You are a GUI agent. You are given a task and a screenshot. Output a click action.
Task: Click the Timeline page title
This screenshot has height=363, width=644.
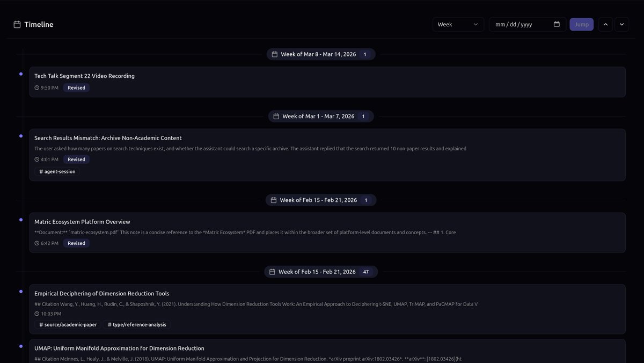(x=39, y=24)
